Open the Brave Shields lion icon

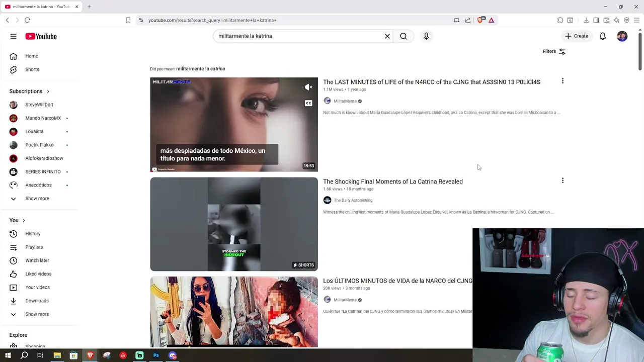tap(480, 20)
